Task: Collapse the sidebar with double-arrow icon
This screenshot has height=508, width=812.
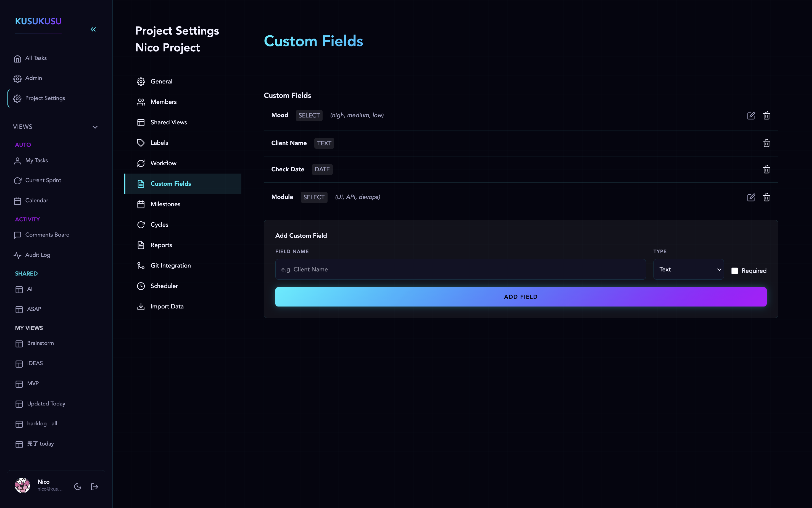Action: 93,29
